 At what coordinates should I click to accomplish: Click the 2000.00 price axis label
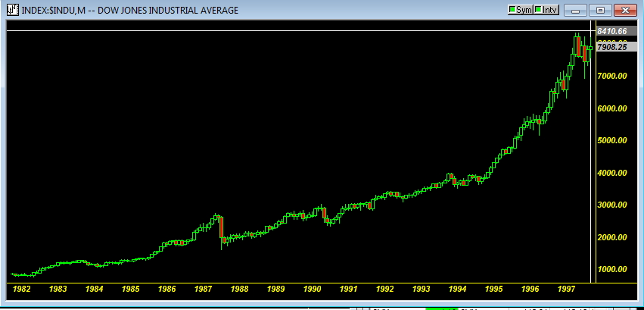[611, 237]
